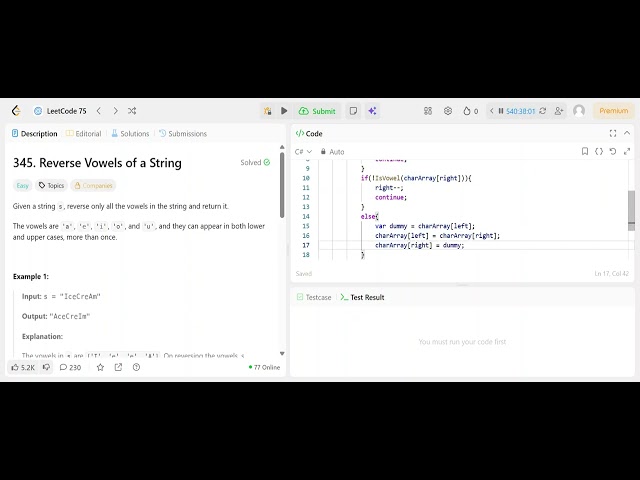
Task: Run code with the play button
Action: point(284,111)
